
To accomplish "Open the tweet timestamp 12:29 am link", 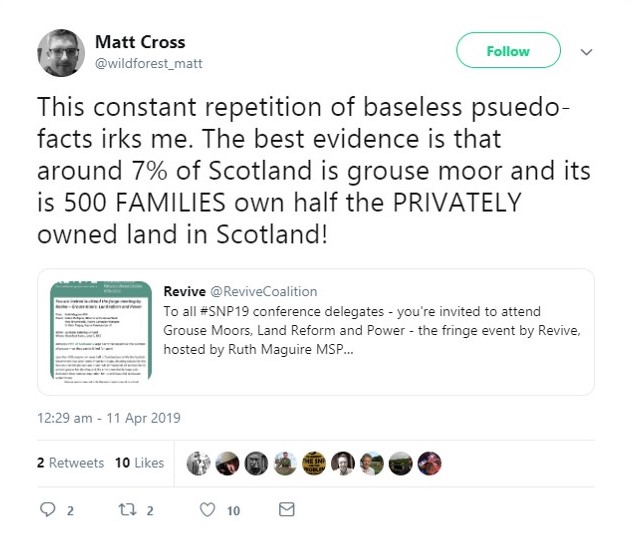I will click(109, 418).
